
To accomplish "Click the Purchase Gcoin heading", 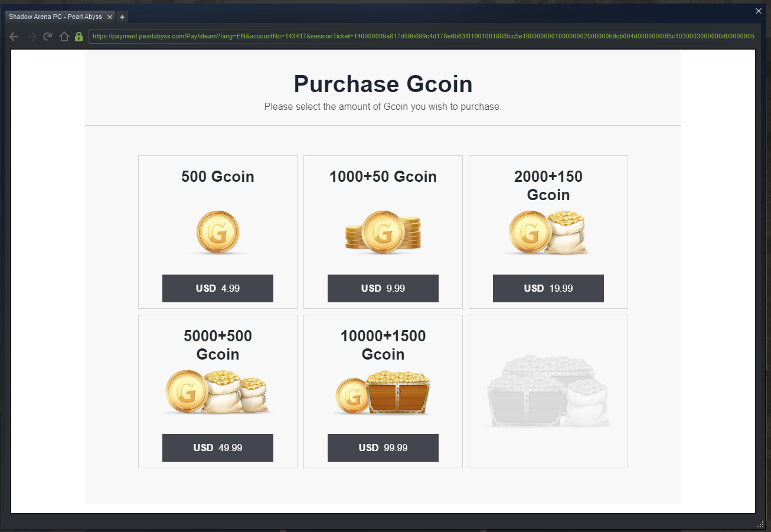I will [x=383, y=84].
